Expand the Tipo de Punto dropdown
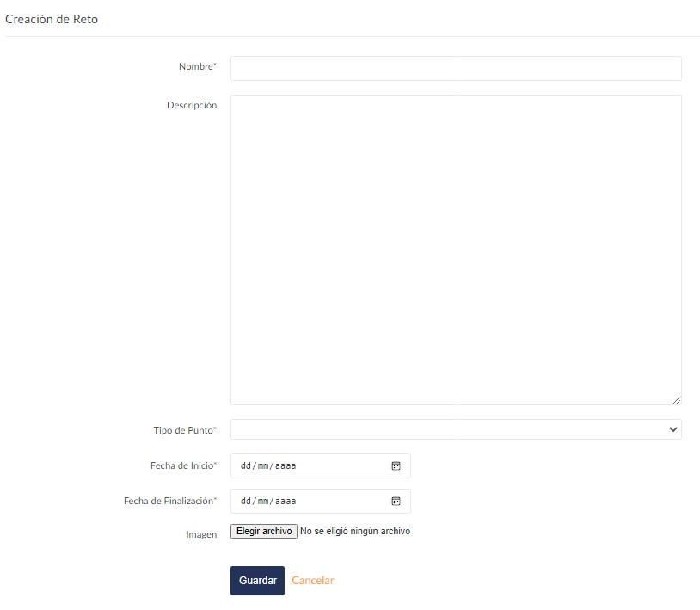Viewport: 700px width, 610px height. point(456,429)
